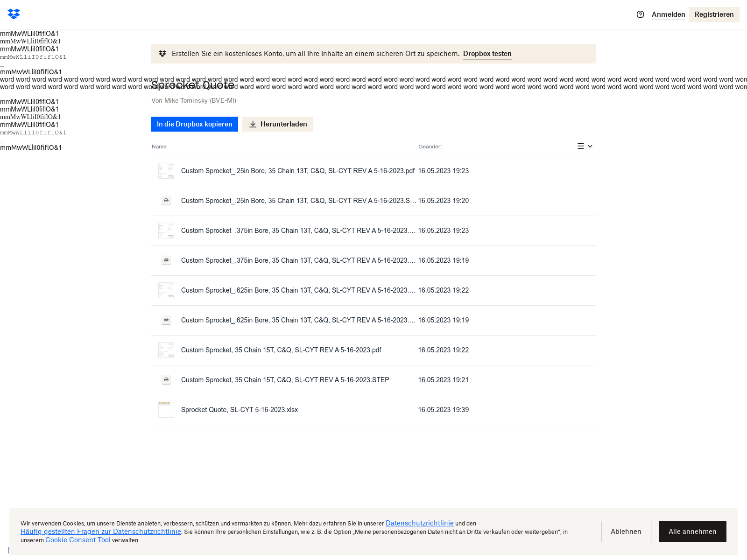
Task: Click the Dropbox icon in banner
Action: point(162,54)
